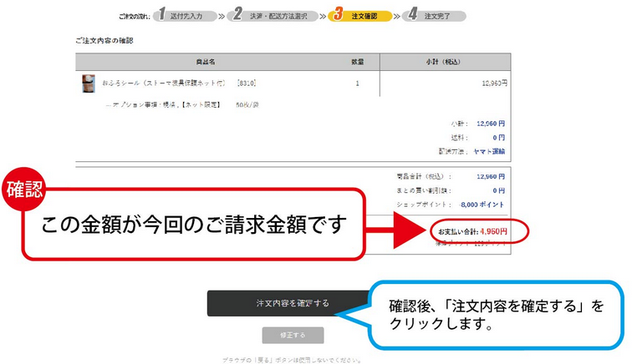Select the 送付先入力 step tab
637x364 pixels.
pos(186,16)
